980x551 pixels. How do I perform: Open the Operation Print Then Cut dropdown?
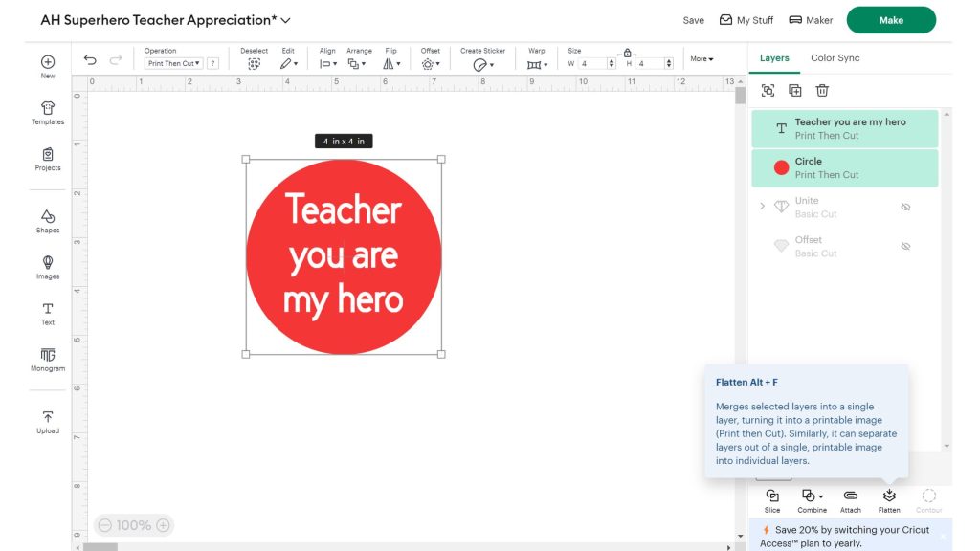point(174,63)
